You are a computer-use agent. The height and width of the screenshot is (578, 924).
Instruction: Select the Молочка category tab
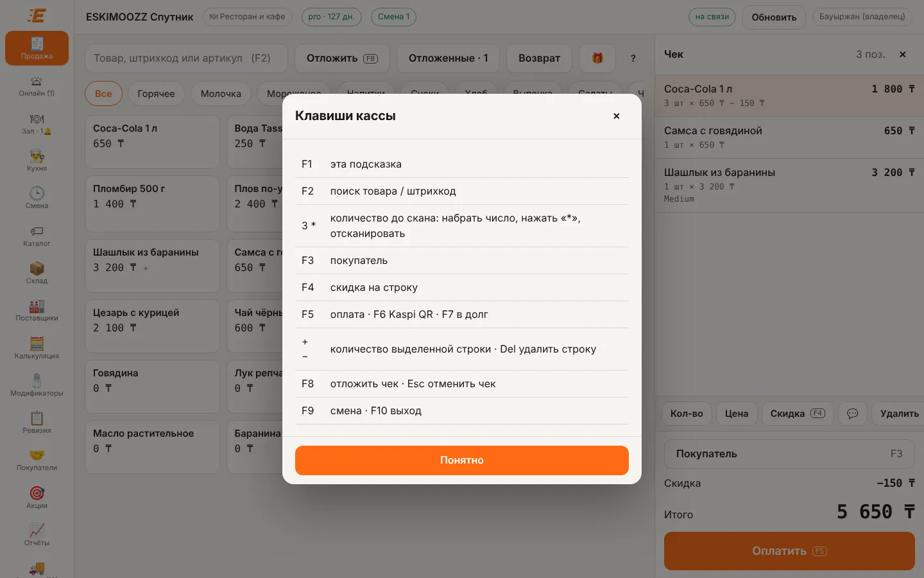pos(221,94)
